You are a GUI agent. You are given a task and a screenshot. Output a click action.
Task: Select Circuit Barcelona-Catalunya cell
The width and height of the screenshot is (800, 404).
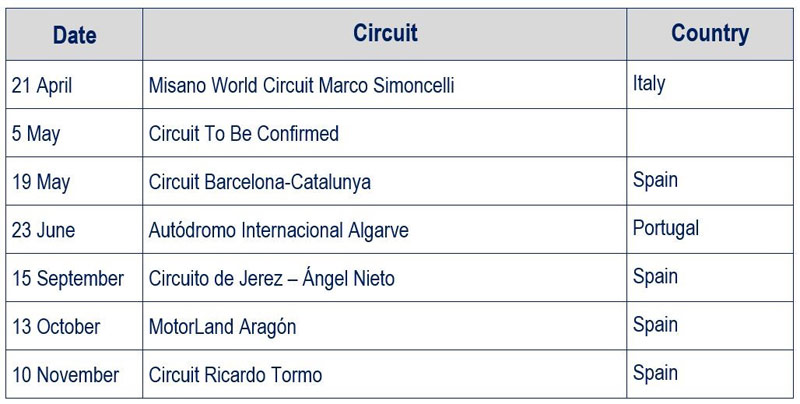259,182
